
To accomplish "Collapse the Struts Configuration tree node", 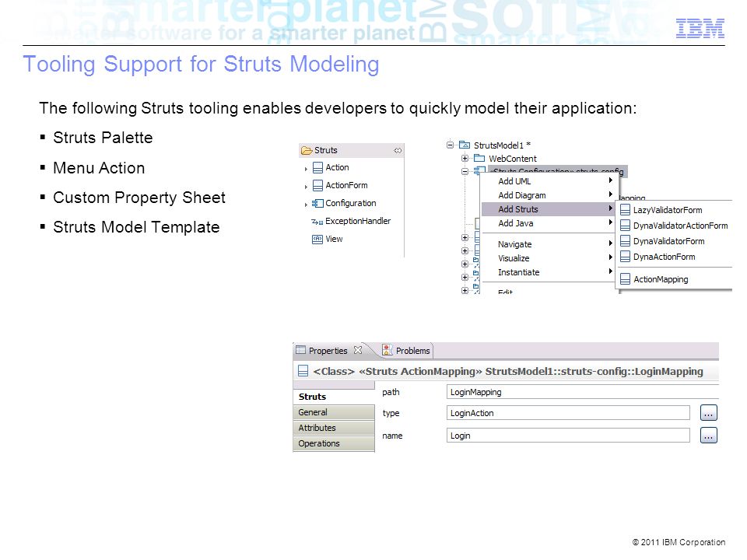I will pos(465,171).
